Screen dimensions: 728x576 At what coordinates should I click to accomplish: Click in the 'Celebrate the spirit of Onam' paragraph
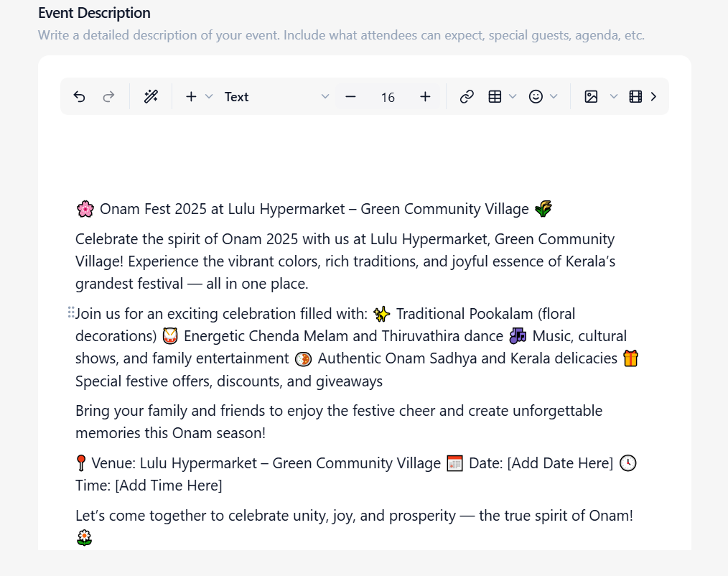(x=345, y=261)
